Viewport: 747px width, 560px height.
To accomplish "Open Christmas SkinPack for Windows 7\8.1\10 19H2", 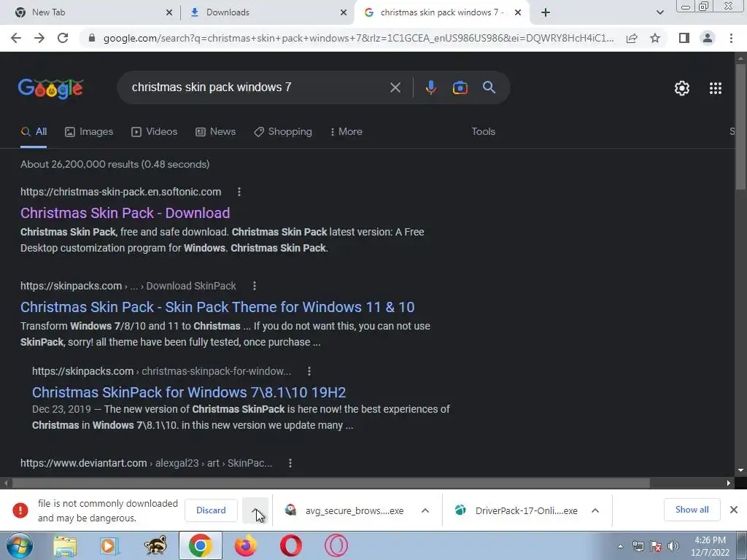I will coord(189,392).
